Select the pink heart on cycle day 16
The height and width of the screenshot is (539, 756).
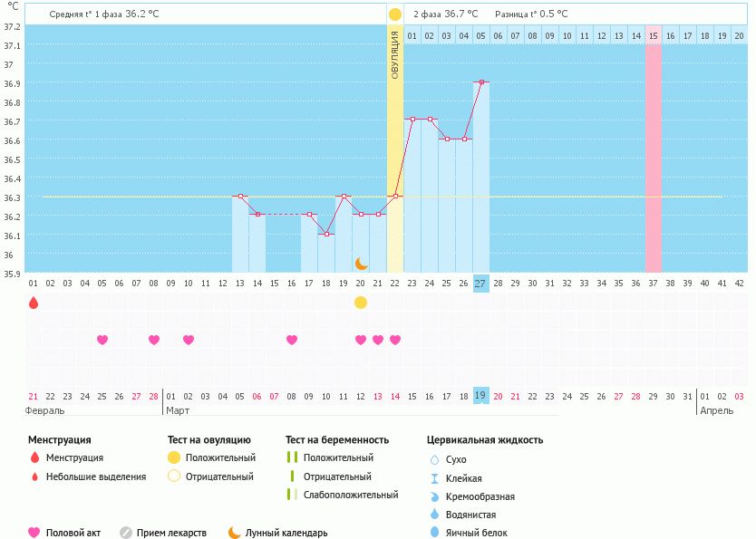click(292, 340)
